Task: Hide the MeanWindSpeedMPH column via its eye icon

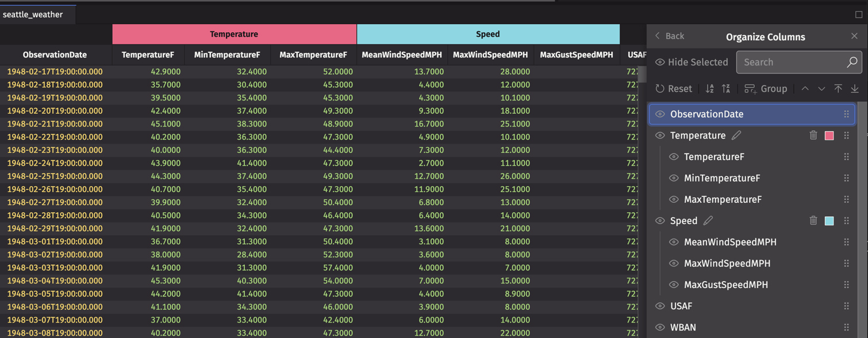Action: pyautogui.click(x=673, y=242)
